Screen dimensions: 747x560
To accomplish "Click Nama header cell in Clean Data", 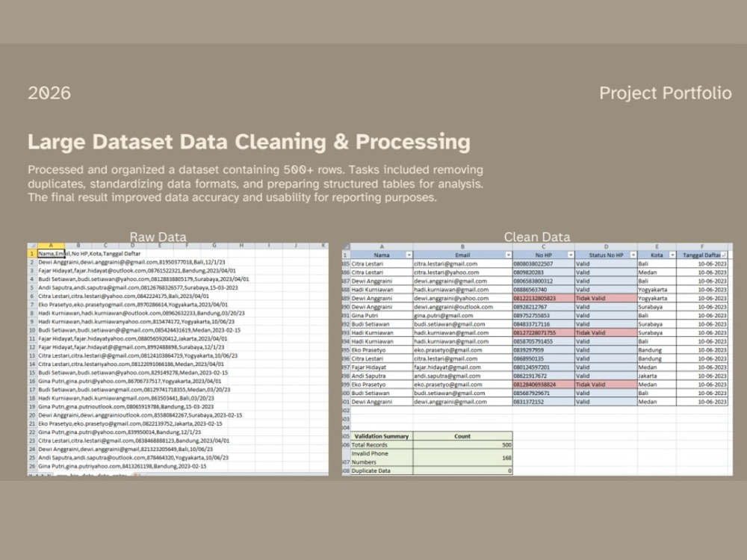I will pyautogui.click(x=382, y=255).
